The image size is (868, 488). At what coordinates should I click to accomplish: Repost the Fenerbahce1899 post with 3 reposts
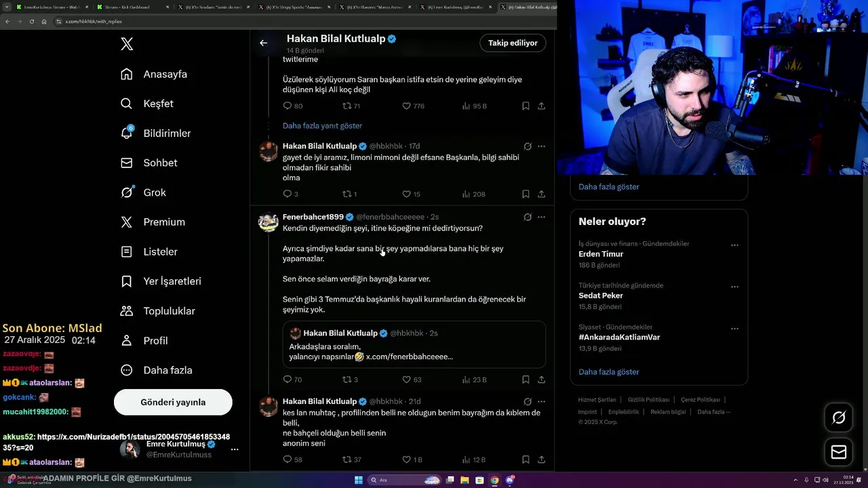click(349, 380)
